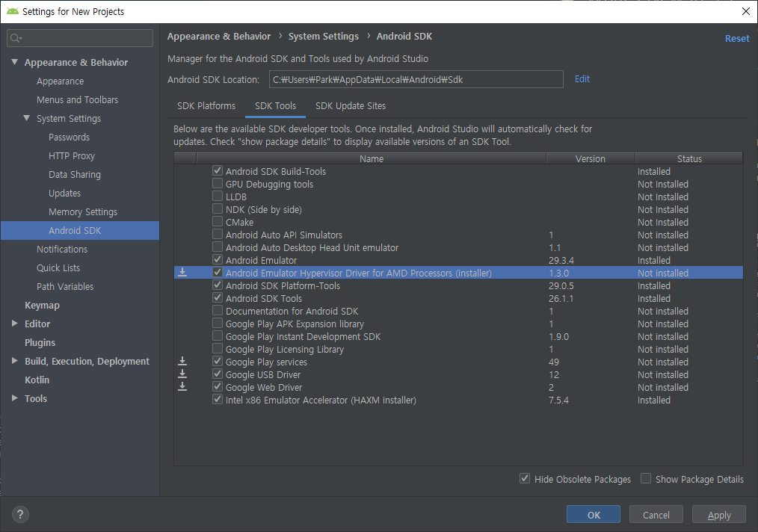
Task: Select Android Auto Desktop Head Unit emulator row
Action: tap(458, 247)
